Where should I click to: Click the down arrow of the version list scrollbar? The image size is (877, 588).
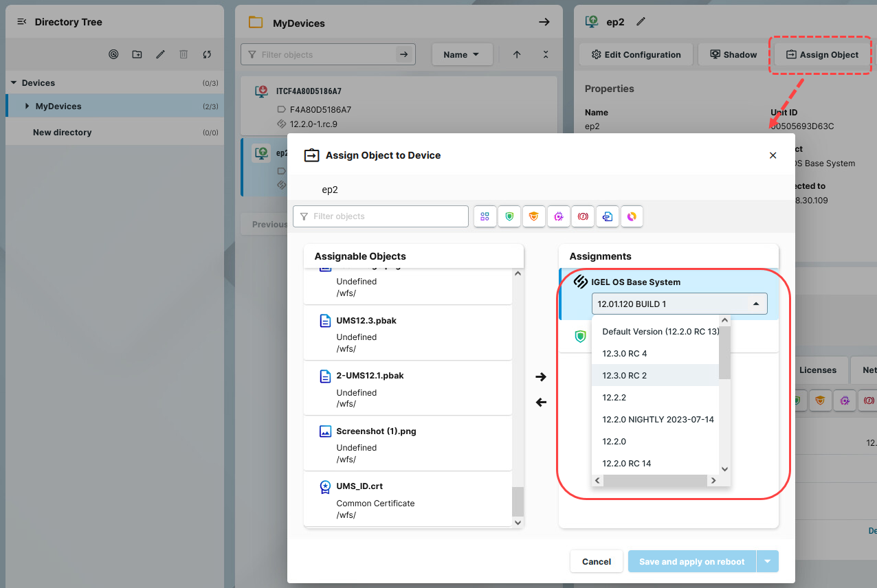click(724, 468)
